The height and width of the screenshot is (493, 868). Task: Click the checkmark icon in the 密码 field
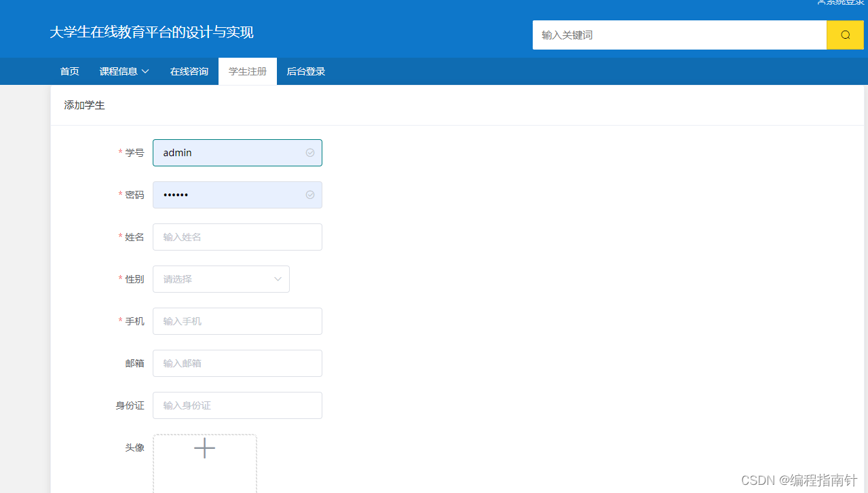pos(310,195)
